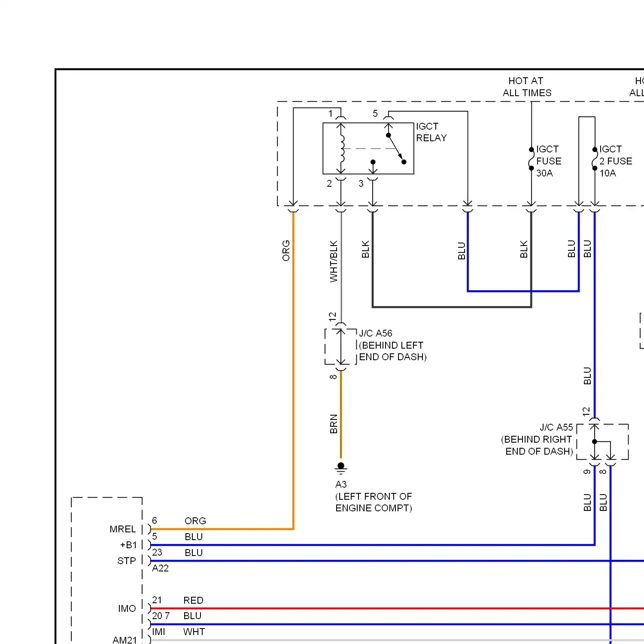Click the BLU label on the +B1 pin 5 row
The width and height of the screenshot is (644, 644).
click(194, 537)
